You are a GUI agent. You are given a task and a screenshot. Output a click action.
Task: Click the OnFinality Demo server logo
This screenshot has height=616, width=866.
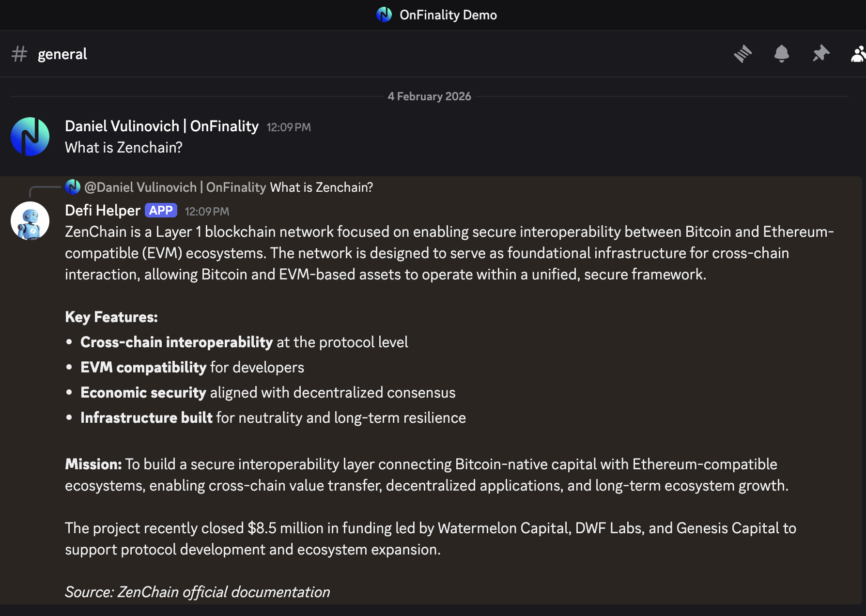point(384,15)
